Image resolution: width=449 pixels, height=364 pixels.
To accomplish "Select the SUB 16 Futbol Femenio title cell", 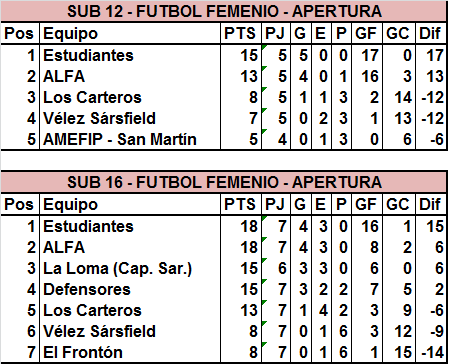I will pos(224,182).
